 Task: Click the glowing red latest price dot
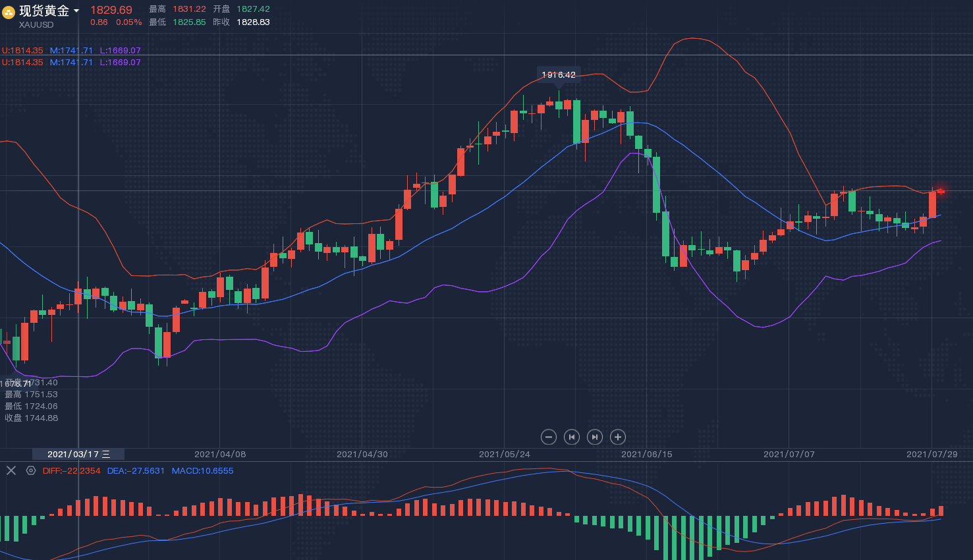tap(941, 191)
